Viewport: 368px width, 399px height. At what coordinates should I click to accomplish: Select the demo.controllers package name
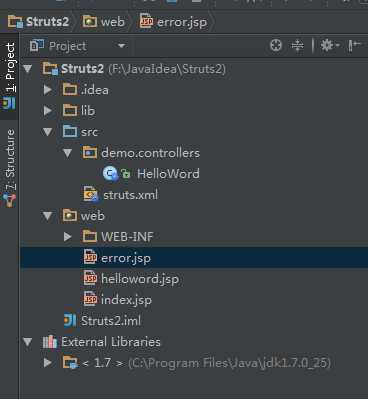150,153
